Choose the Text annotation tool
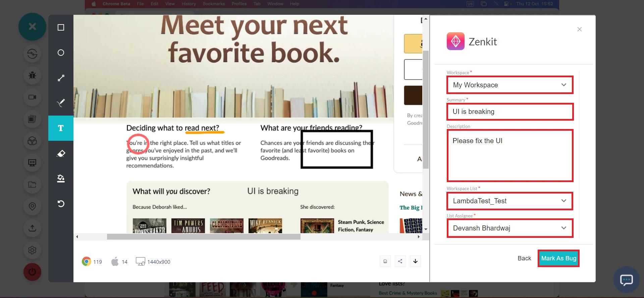This screenshot has width=644, height=298. point(61,128)
